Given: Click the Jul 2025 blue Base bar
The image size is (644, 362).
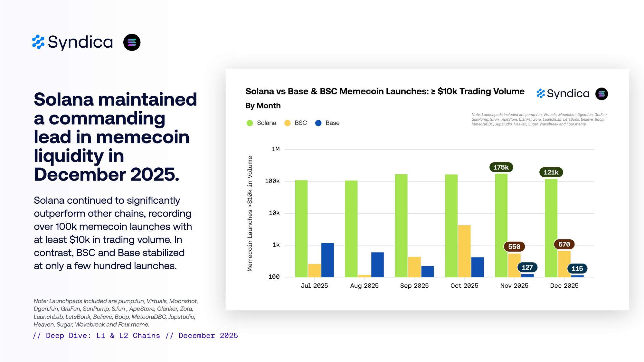Looking at the screenshot, I should pos(327,260).
